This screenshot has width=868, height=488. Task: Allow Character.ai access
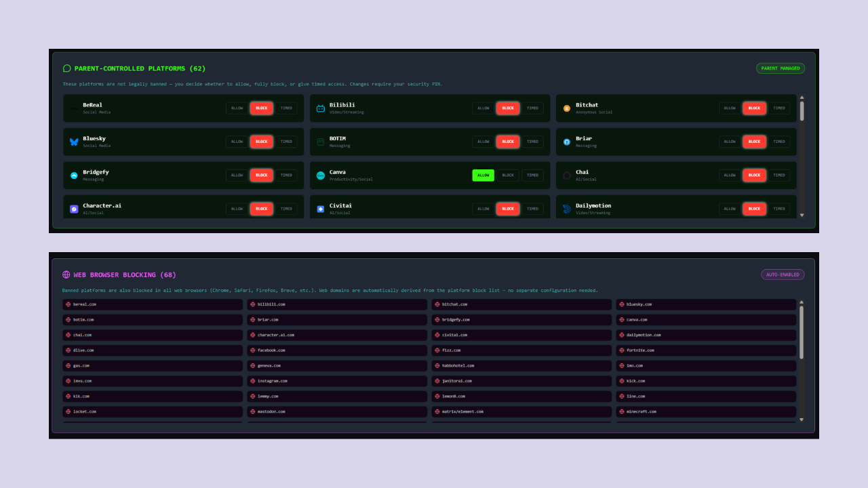click(237, 209)
